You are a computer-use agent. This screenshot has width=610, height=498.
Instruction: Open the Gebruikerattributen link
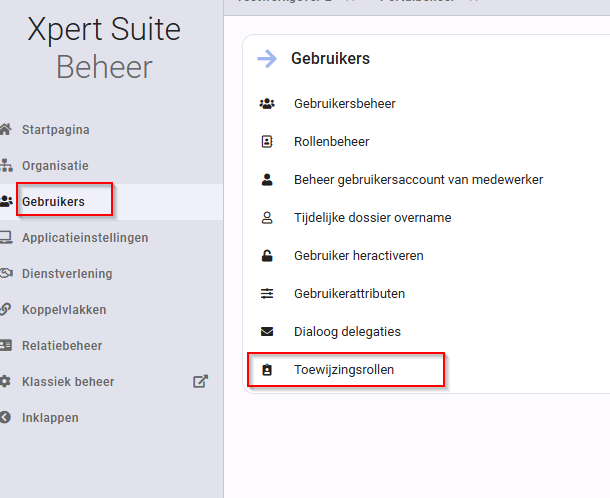[349, 293]
